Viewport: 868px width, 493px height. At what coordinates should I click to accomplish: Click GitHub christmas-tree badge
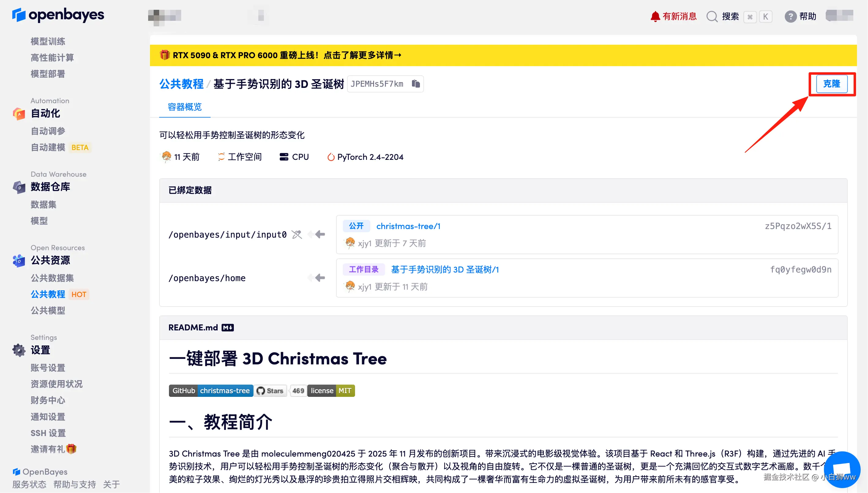pyautogui.click(x=211, y=390)
